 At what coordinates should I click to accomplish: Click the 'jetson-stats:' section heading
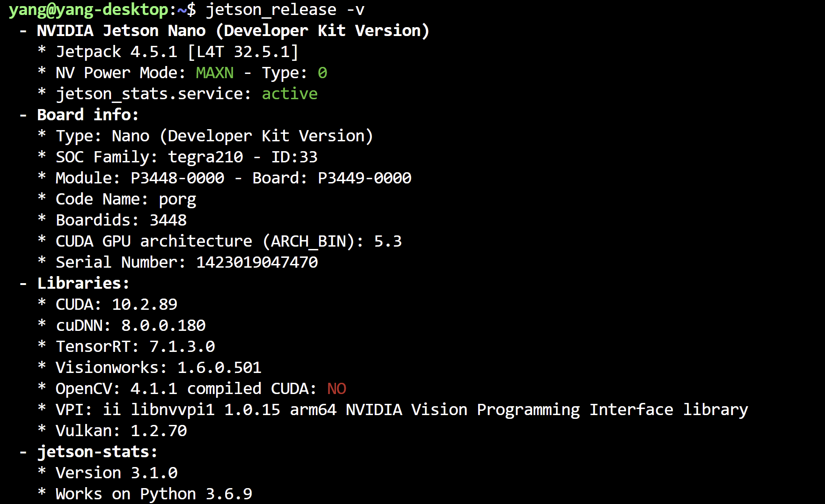point(97,452)
